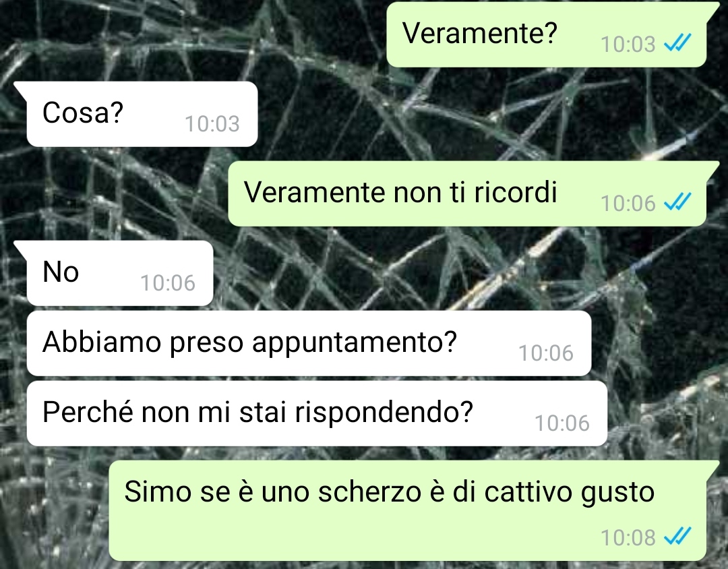
Task: Click read receipt ticks on 'Veramente non ti ricordi'
Action: (678, 202)
